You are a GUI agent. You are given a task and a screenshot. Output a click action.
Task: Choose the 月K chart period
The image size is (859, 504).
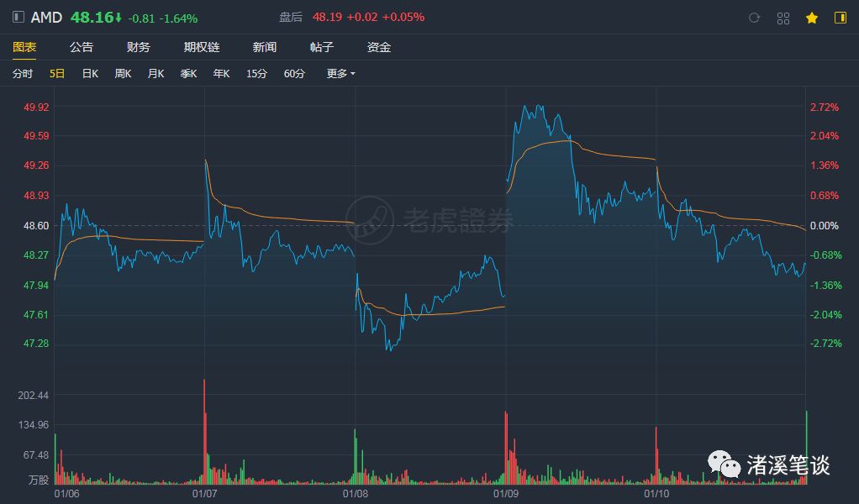point(155,74)
